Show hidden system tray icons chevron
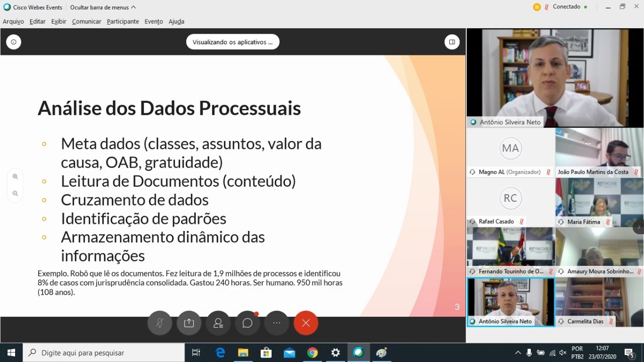 (518, 353)
